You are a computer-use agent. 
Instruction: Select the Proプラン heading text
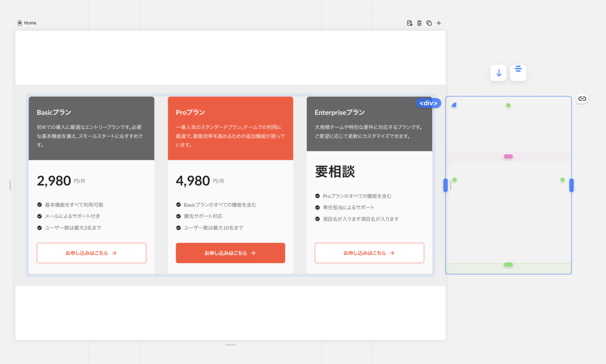click(190, 113)
